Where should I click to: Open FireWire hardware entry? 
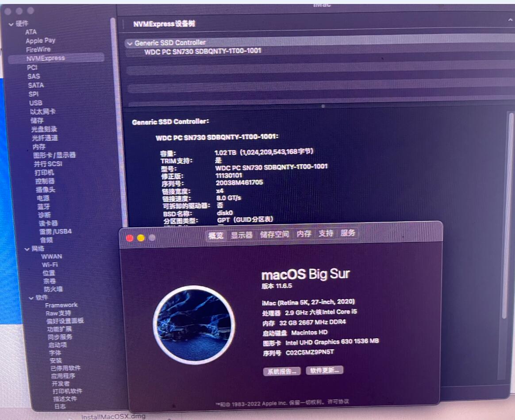[x=38, y=50]
